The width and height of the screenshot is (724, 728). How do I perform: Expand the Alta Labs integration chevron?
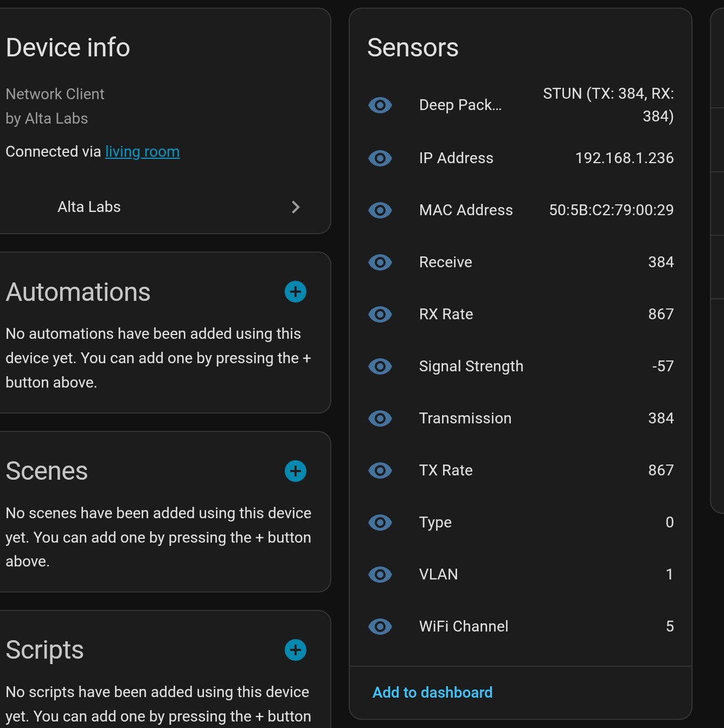(296, 207)
